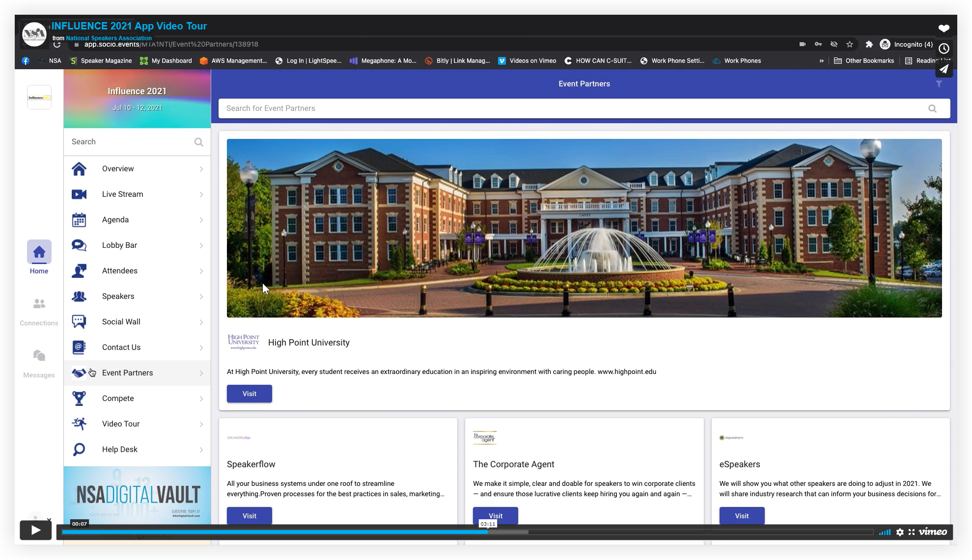The width and height of the screenshot is (972, 560).
Task: Expand the Agenda chevron arrow
Action: [x=201, y=220]
